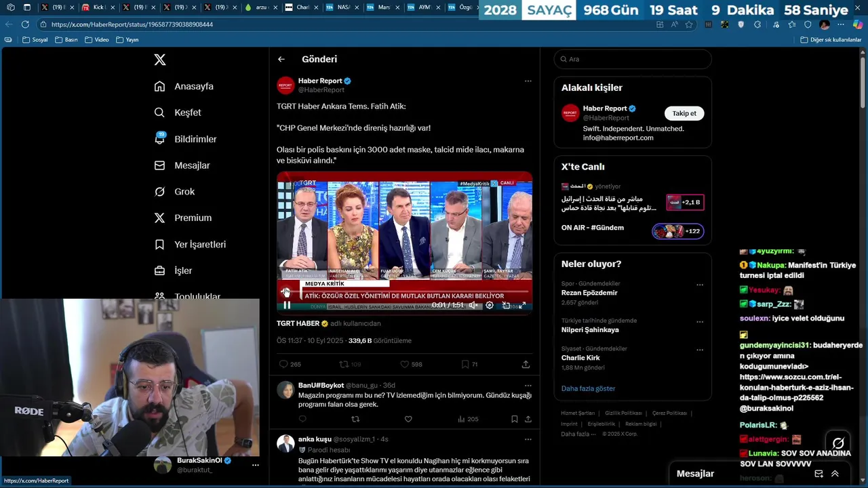Image resolution: width=868 pixels, height=488 pixels.
Task: Open options for Rezan Epözdemir trend
Action: pos(700,285)
